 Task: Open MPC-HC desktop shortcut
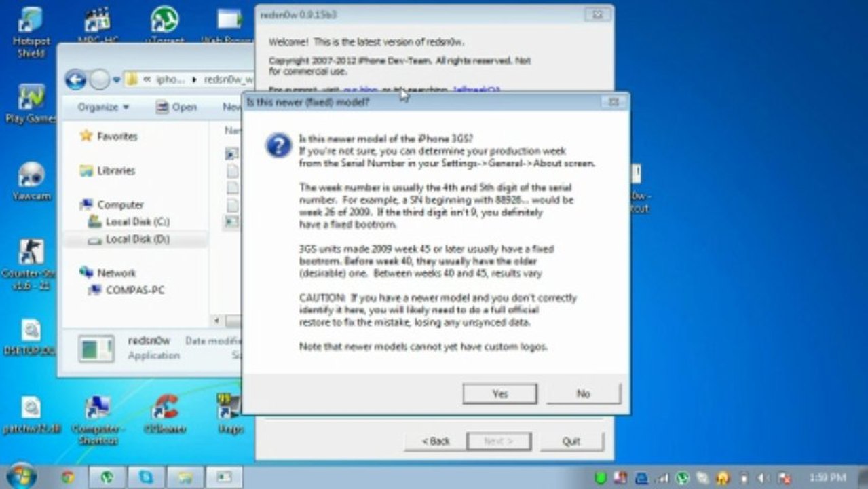(98, 26)
